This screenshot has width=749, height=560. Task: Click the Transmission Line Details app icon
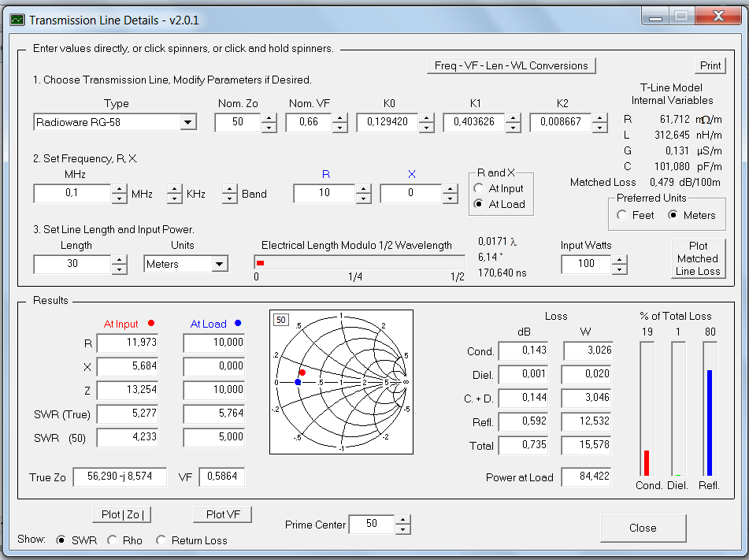(17, 20)
